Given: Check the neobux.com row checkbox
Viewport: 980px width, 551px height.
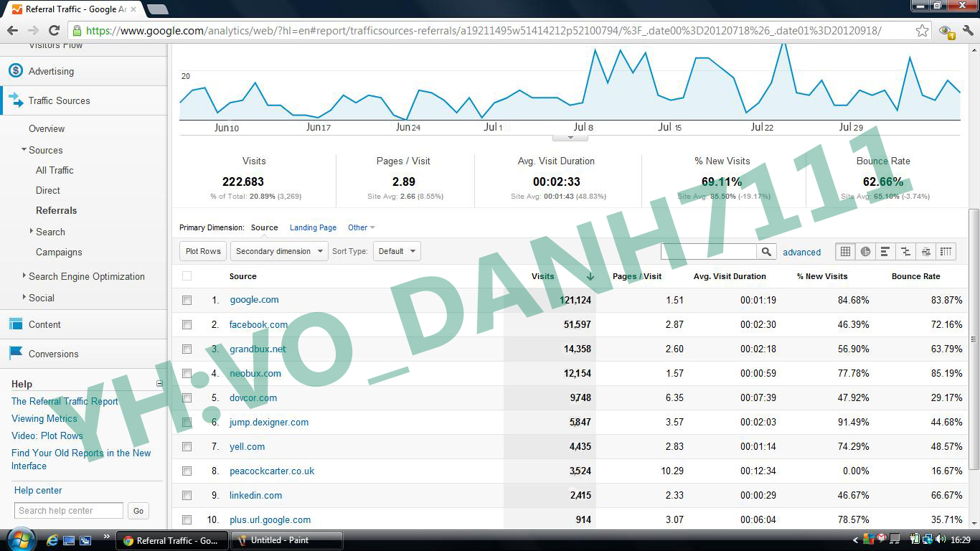Looking at the screenshot, I should click(x=187, y=373).
